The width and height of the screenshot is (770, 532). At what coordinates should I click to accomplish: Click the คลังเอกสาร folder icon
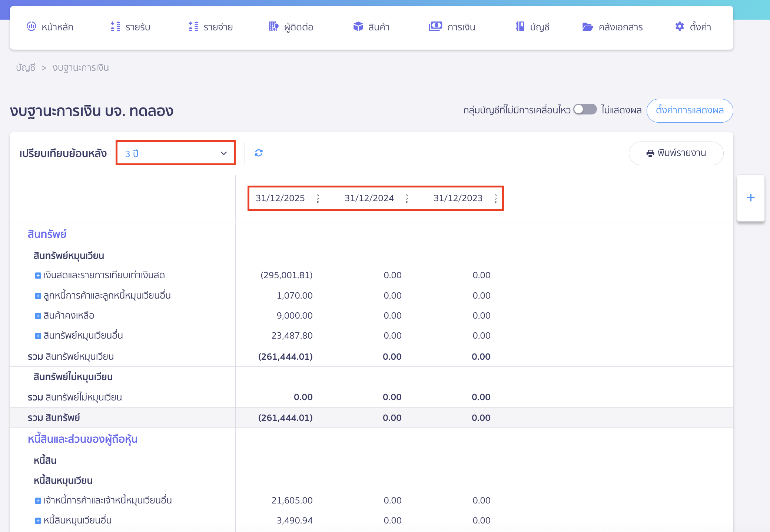pos(587,27)
